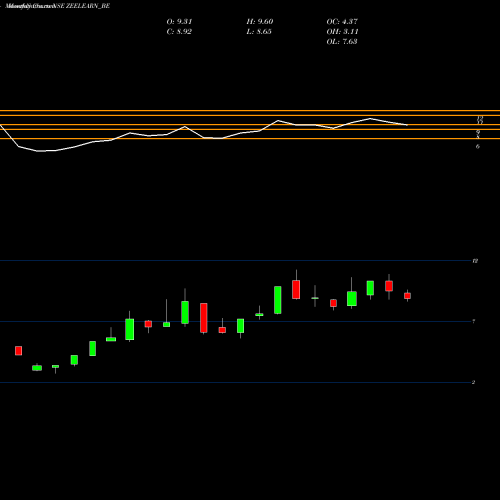Click the candlestick chart axis label 2
The width and height of the screenshot is (500, 500).
473,382
